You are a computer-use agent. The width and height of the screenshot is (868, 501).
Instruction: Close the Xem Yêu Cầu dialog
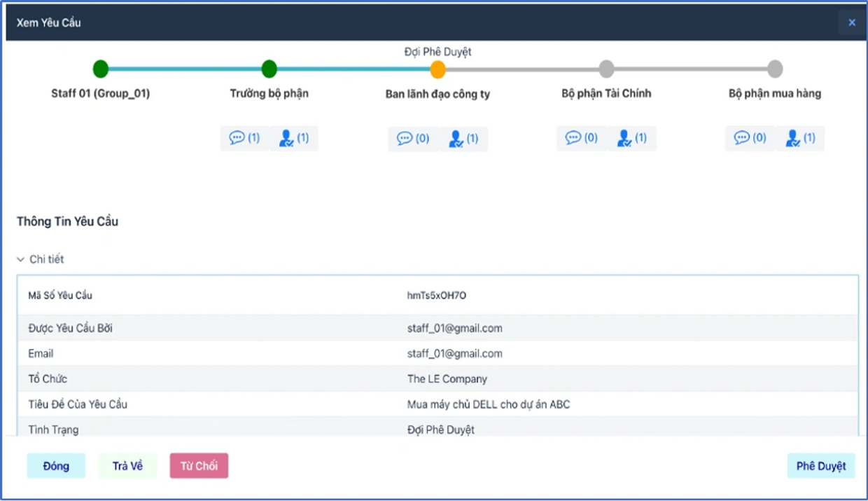852,22
